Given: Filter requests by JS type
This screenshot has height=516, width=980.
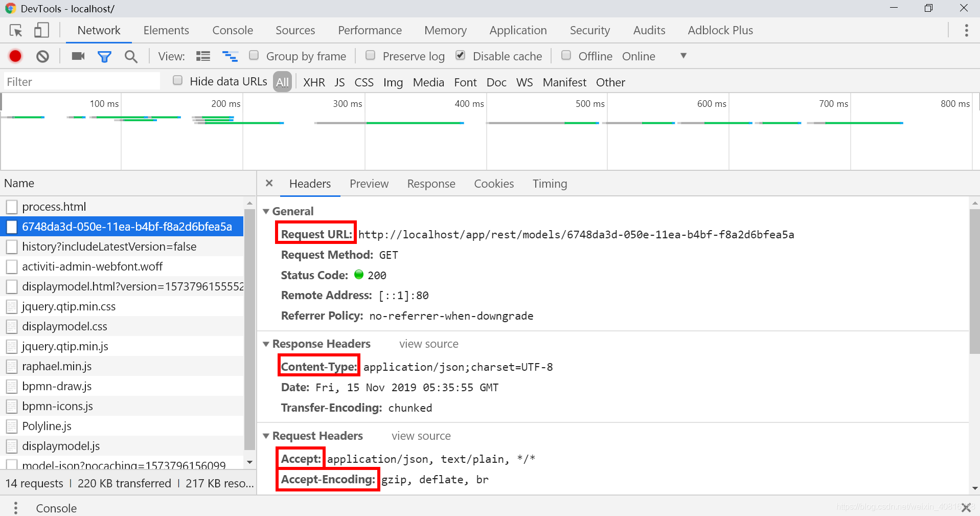Looking at the screenshot, I should pos(339,82).
